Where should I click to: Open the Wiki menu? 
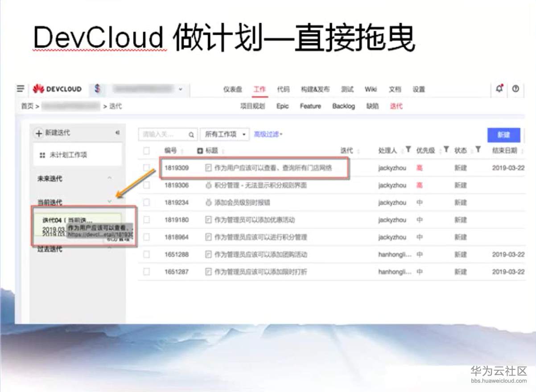click(x=371, y=89)
